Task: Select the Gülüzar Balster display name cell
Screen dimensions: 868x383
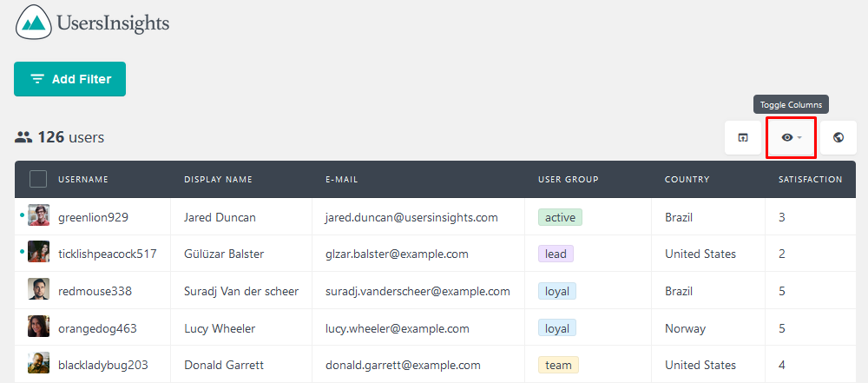Action: pos(224,254)
